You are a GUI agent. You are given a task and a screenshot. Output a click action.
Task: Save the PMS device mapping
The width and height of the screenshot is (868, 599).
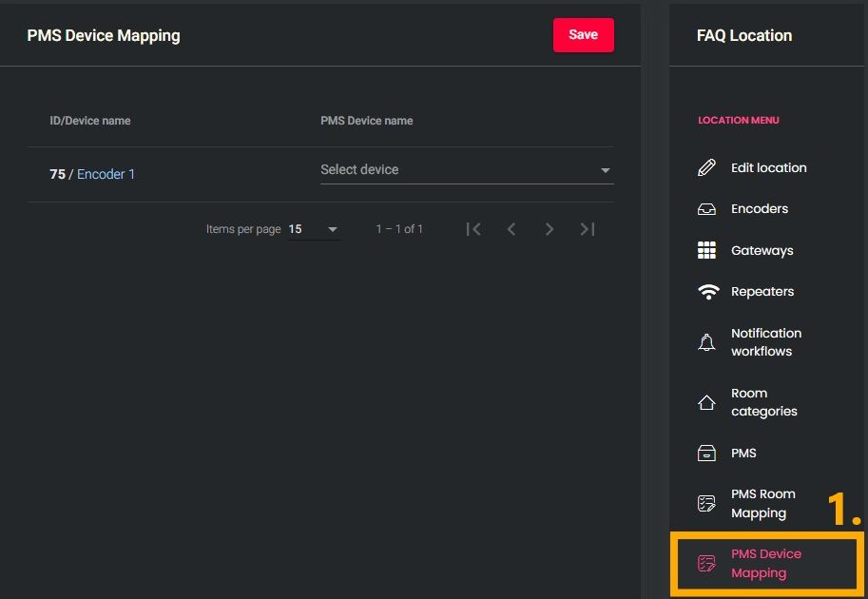583,35
